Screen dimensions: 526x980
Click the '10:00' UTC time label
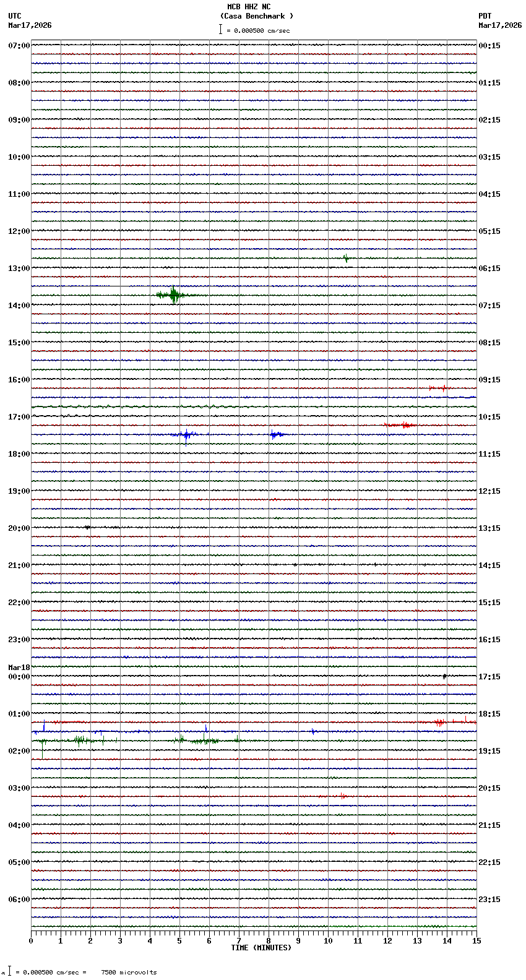click(x=19, y=157)
